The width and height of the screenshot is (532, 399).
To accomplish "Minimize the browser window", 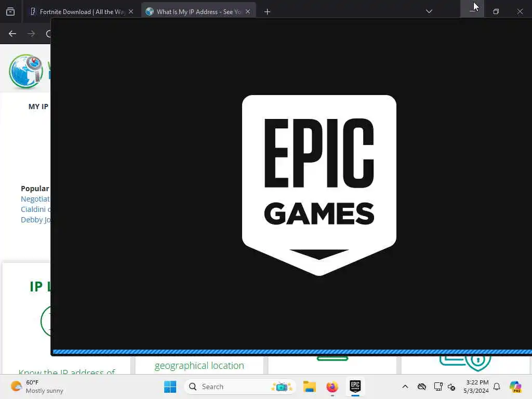I will pos(472,11).
